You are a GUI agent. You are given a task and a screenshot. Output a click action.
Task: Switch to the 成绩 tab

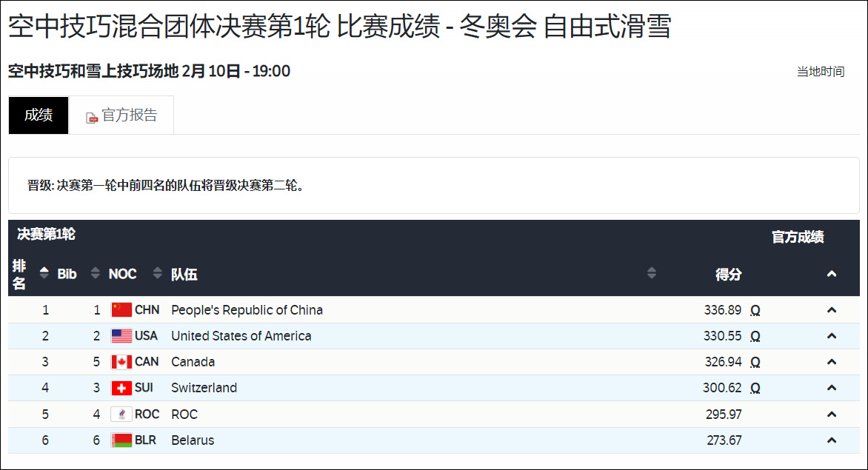(38, 115)
